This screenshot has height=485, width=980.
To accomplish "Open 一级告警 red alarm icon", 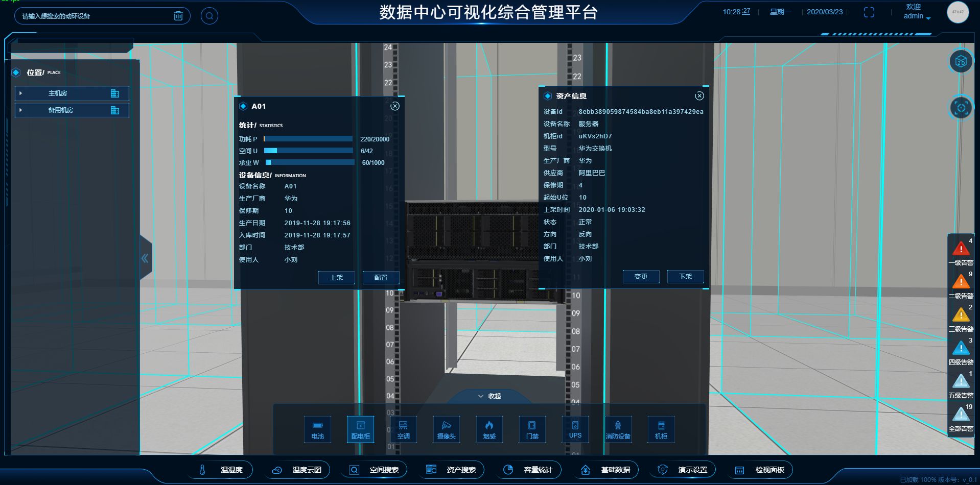I will click(961, 249).
